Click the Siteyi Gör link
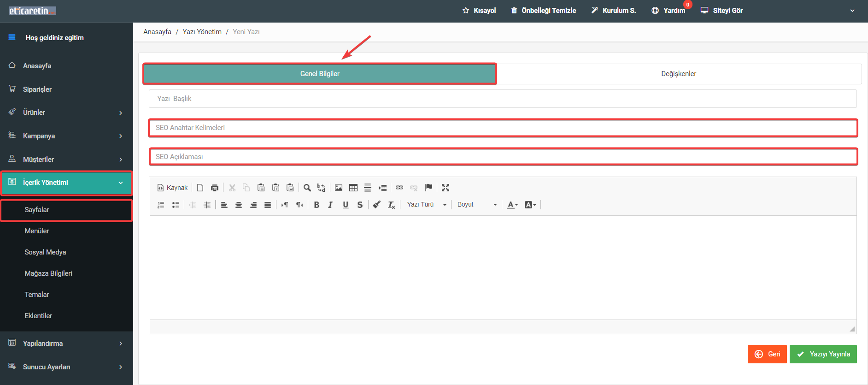868x385 pixels. tap(721, 11)
